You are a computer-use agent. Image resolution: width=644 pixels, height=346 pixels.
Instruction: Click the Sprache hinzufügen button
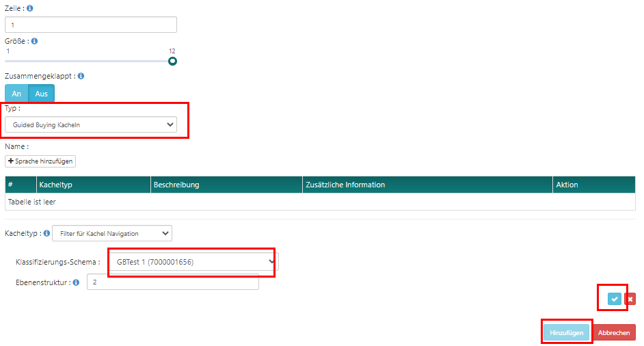pos(40,161)
